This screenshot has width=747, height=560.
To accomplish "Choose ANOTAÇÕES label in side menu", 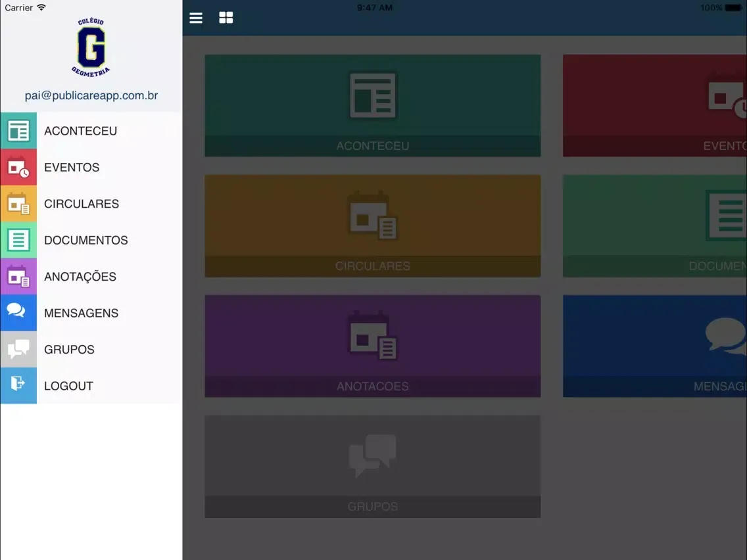I will (x=80, y=276).
